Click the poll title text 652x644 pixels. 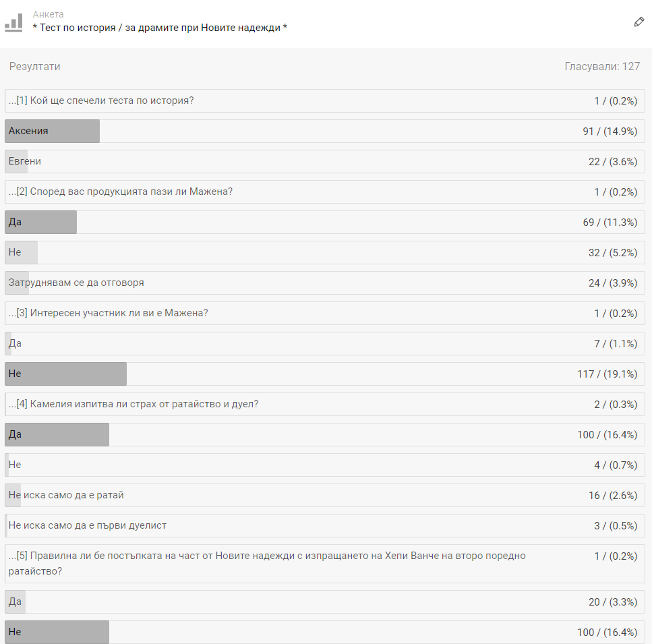tap(160, 28)
